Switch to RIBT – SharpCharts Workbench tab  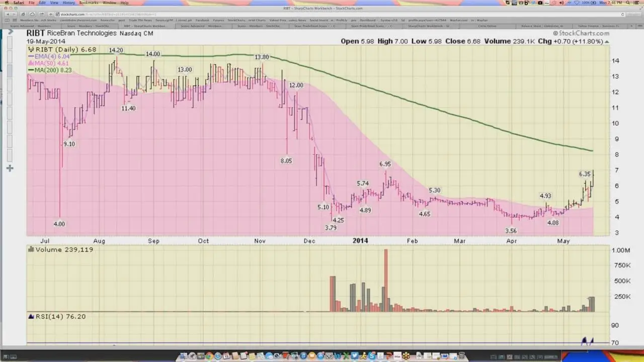point(145,26)
